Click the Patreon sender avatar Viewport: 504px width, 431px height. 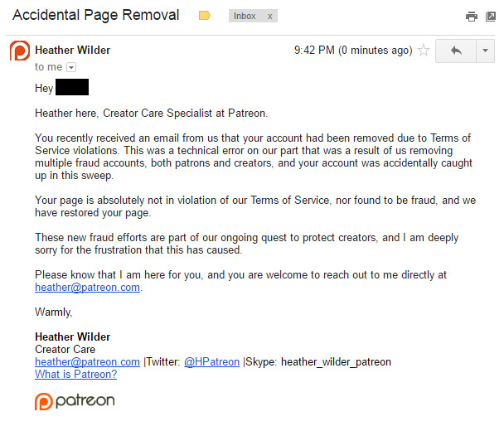coord(20,51)
